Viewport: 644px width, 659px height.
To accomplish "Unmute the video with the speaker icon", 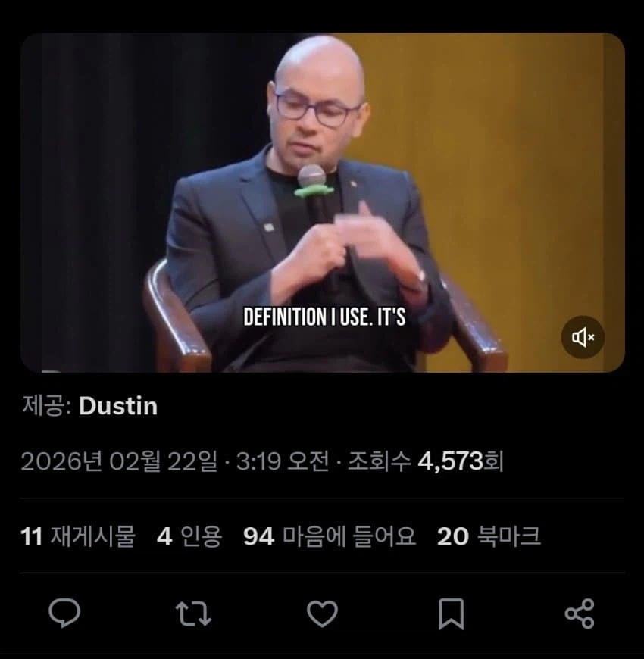I will (x=583, y=337).
